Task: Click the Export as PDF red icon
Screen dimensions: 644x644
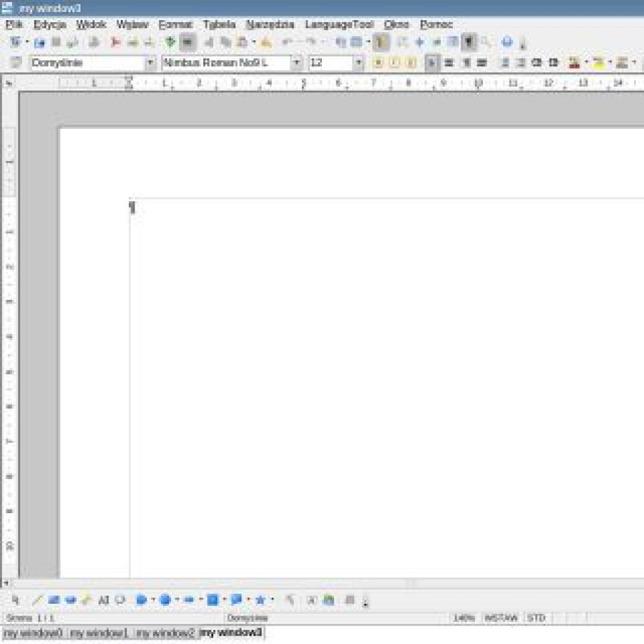Action: (x=116, y=42)
